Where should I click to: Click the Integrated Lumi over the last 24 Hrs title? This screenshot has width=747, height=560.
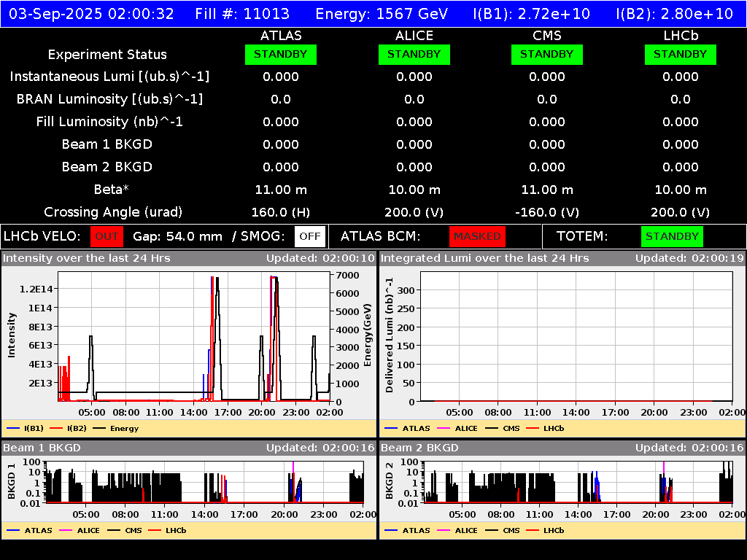coord(485,259)
